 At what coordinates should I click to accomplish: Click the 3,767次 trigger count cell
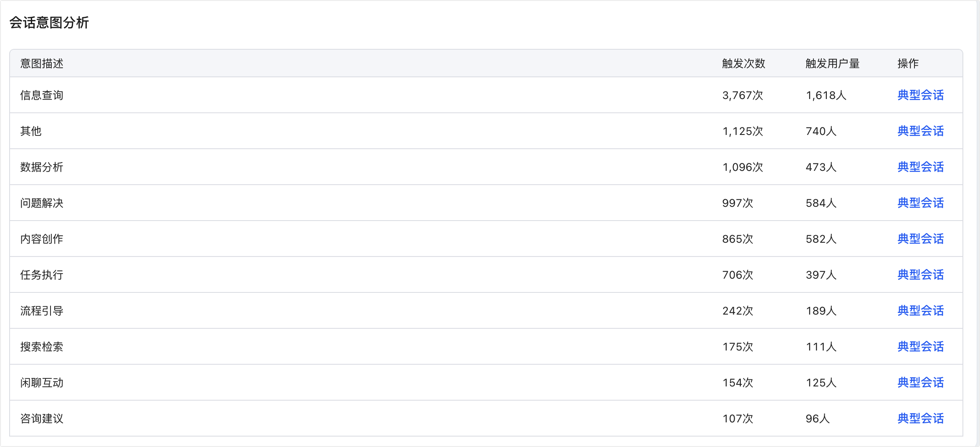(x=743, y=95)
